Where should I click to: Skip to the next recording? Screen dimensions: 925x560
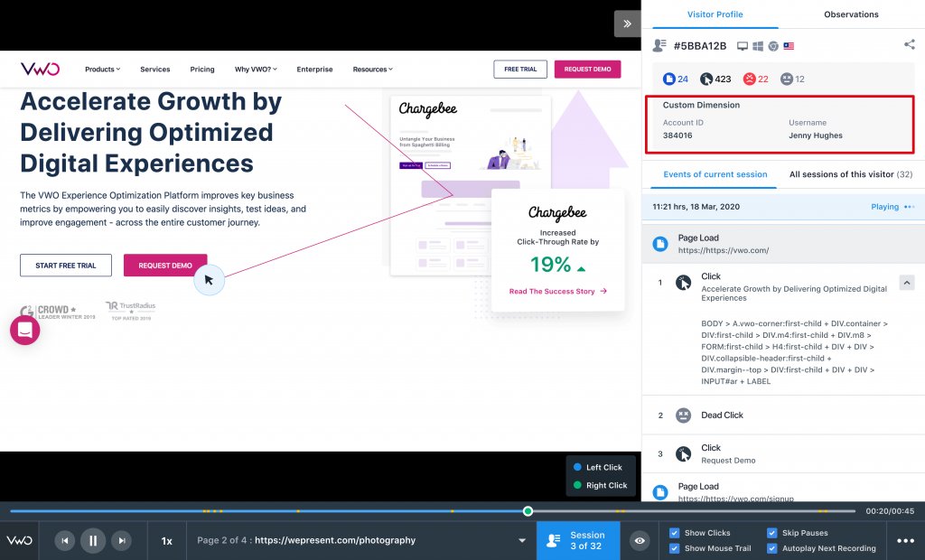[122, 540]
